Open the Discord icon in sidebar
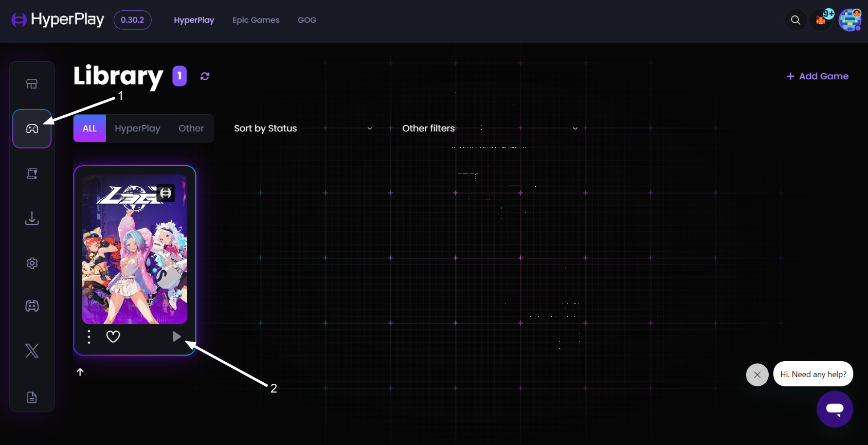Viewport: 868px width, 445px height. point(32,306)
